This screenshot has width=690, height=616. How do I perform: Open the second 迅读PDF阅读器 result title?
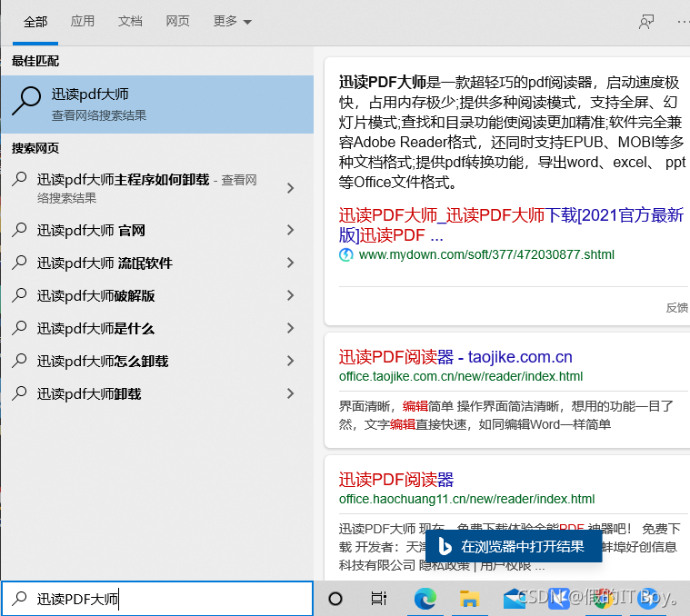click(x=396, y=480)
